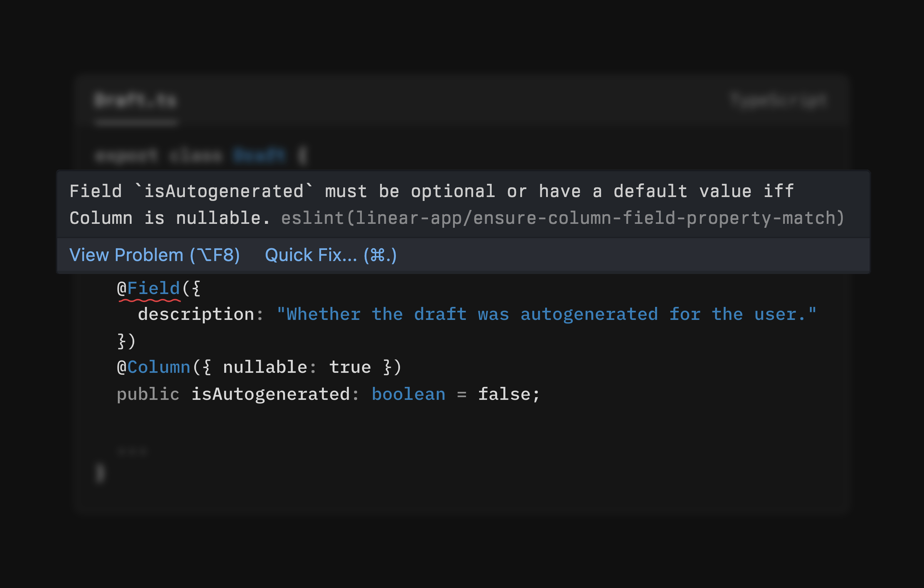Click the false default value

[504, 394]
